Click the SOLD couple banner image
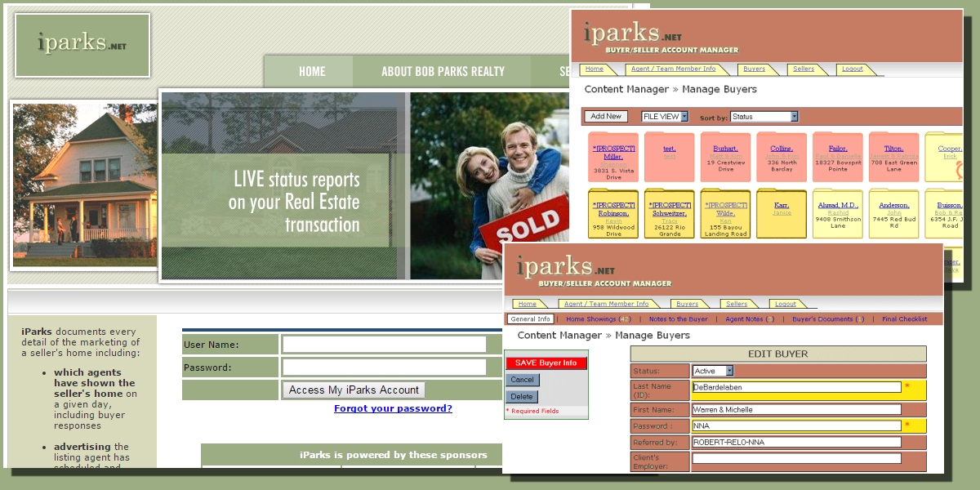 click(x=488, y=185)
